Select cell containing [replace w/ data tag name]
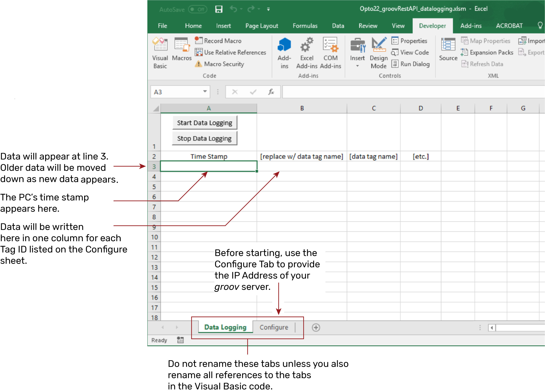This screenshot has height=392, width=545. point(302,156)
